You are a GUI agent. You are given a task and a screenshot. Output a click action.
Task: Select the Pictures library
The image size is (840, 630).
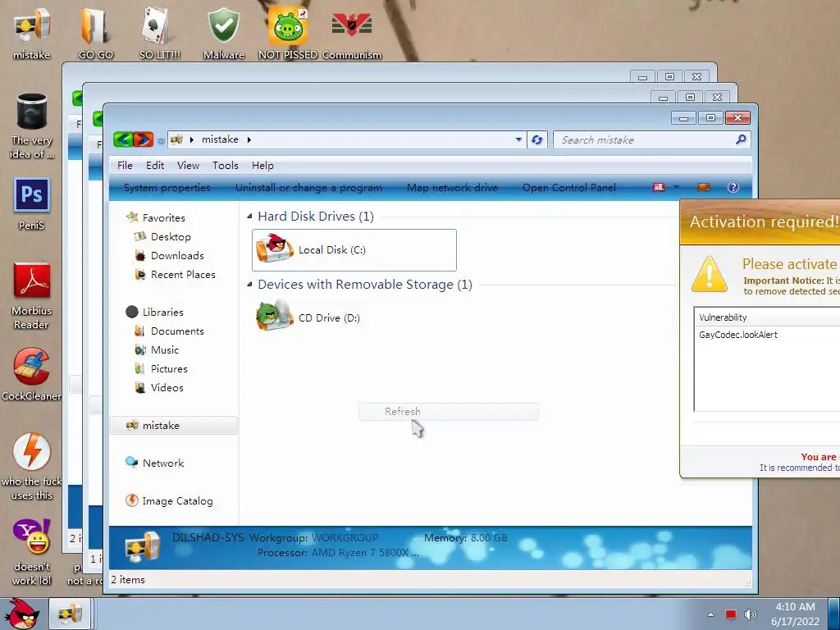(x=169, y=369)
